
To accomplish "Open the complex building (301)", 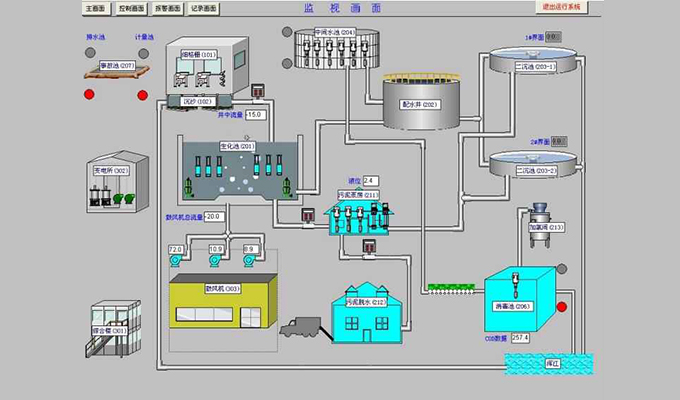I will click(x=113, y=328).
